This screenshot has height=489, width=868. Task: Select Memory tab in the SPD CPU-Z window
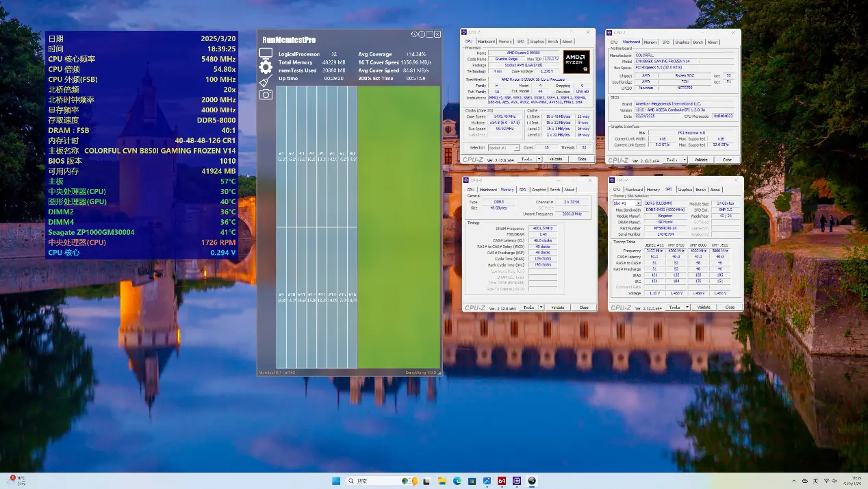[653, 190]
